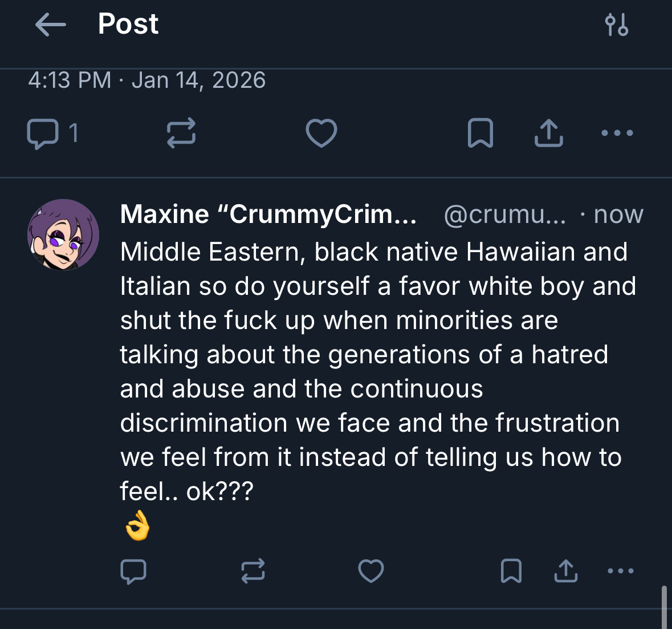Open more options for Maxine's reply
This screenshot has width=672, height=629.
[621, 571]
